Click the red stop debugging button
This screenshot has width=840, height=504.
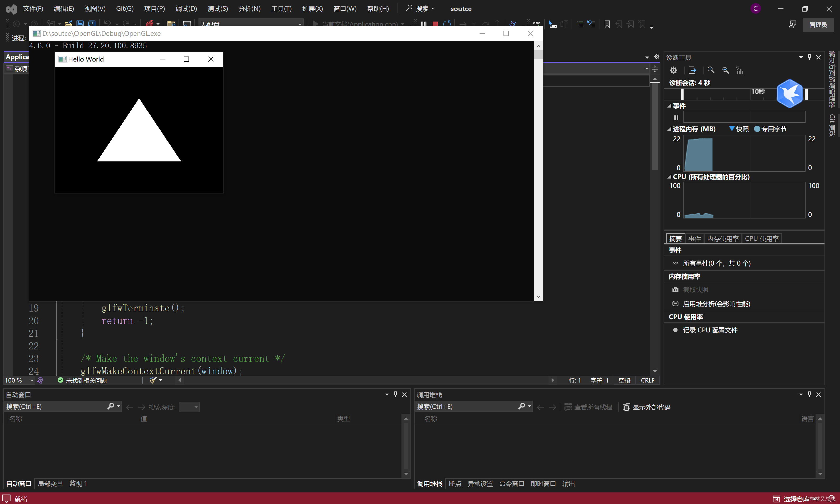pos(435,24)
